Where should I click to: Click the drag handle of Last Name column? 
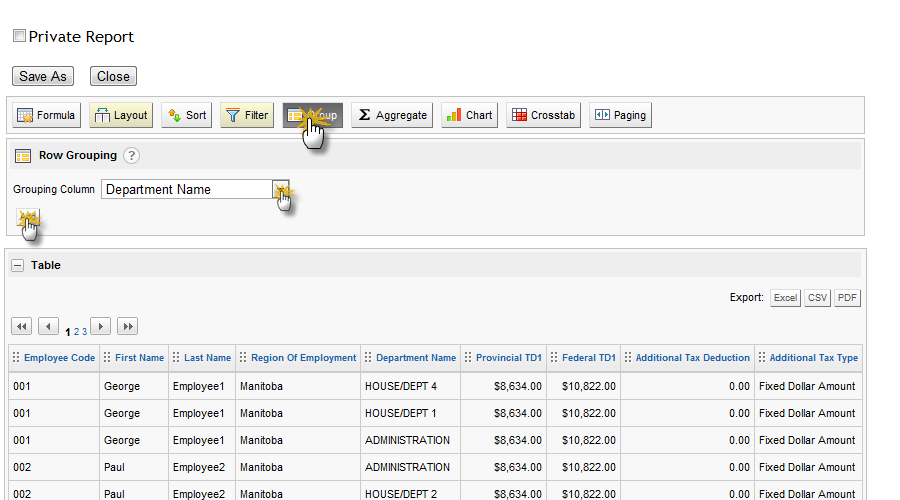[x=176, y=357]
